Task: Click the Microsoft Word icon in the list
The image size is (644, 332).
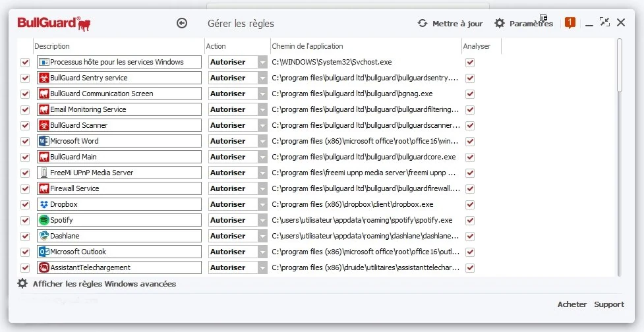Action: [x=44, y=141]
